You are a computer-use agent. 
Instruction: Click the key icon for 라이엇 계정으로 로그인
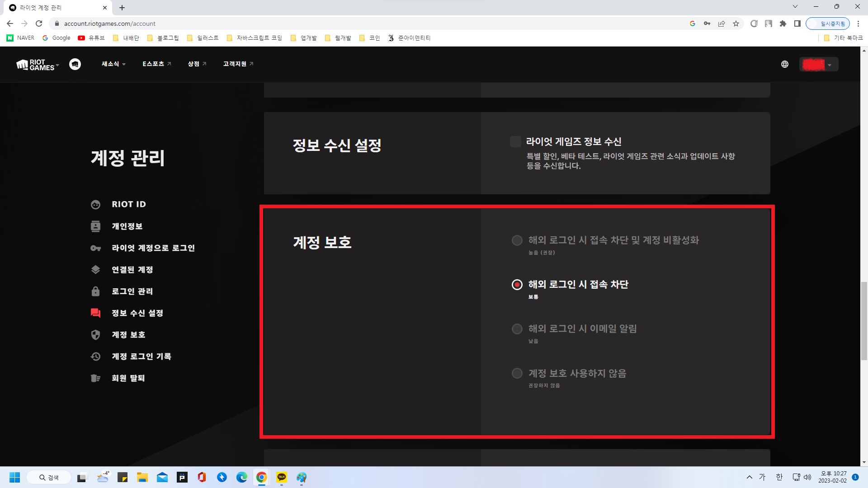tap(95, 248)
